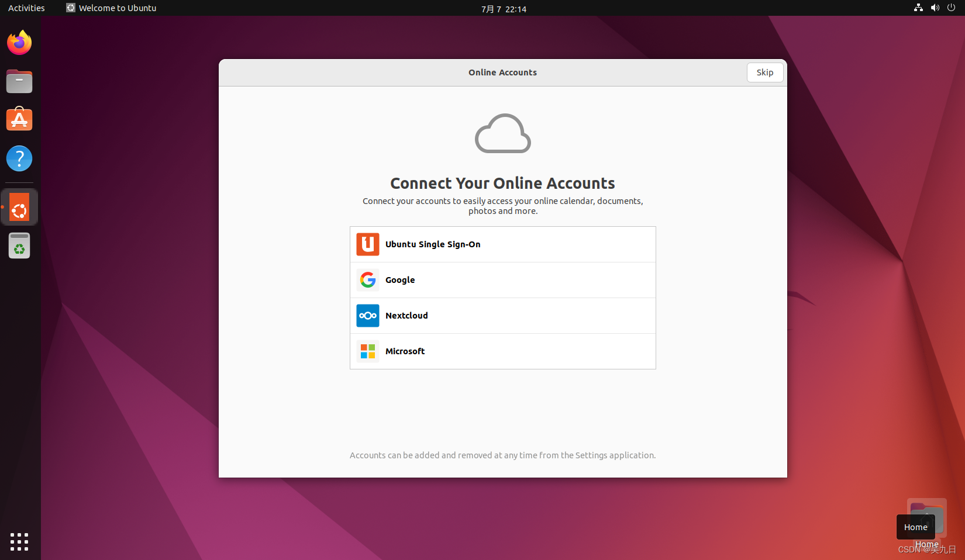This screenshot has height=560, width=965.
Task: Select the Google account option
Action: coord(503,280)
